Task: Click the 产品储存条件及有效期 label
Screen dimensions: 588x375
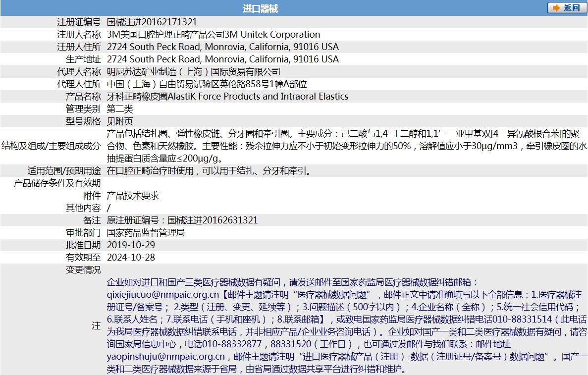Action: [57, 183]
